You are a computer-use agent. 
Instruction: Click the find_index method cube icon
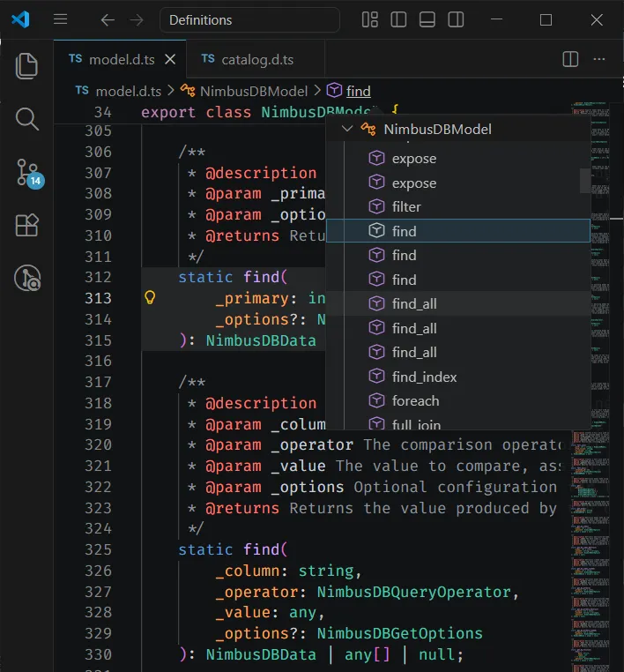pos(376,376)
